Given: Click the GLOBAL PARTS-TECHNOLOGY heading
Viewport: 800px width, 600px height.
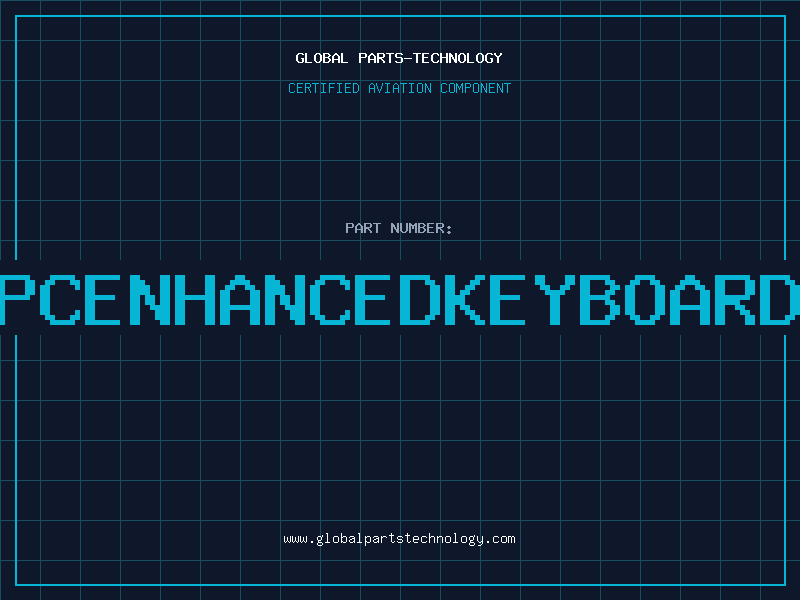Looking at the screenshot, I should (x=399, y=58).
